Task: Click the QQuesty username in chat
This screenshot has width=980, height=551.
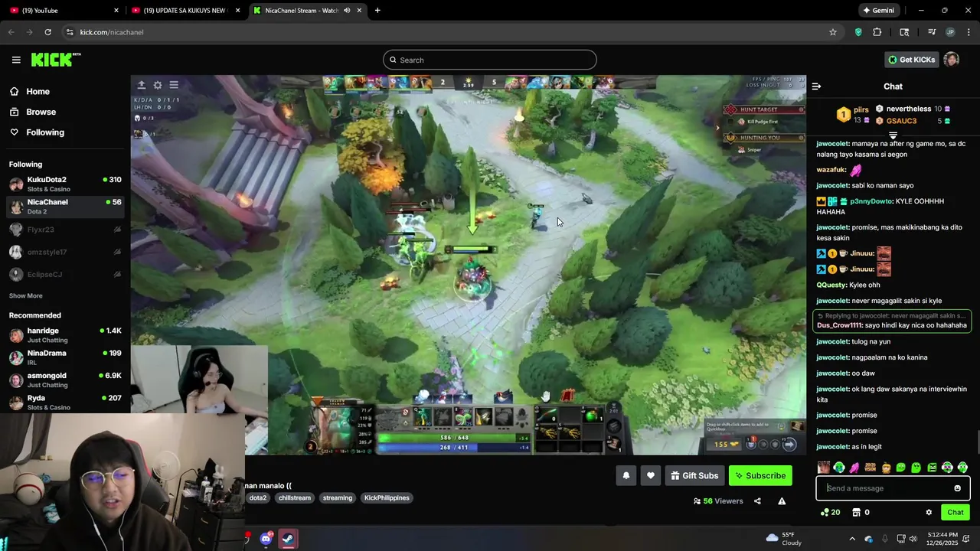Action: tap(831, 285)
